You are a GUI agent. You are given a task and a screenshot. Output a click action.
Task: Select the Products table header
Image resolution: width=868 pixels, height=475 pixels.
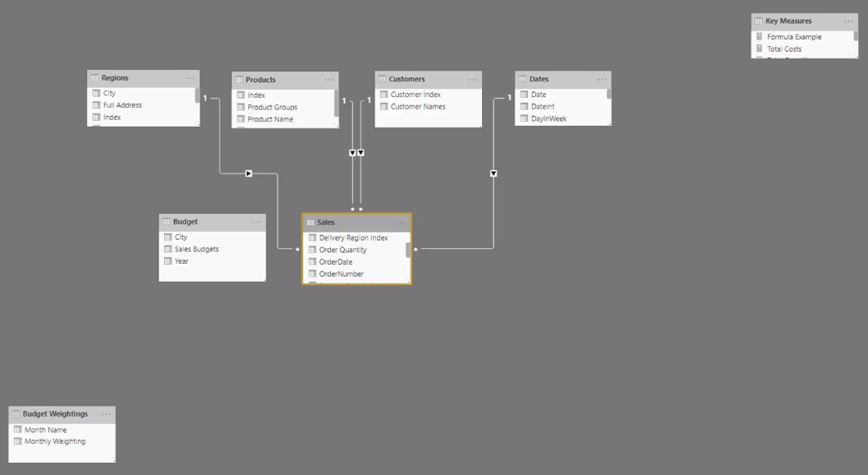click(285, 80)
